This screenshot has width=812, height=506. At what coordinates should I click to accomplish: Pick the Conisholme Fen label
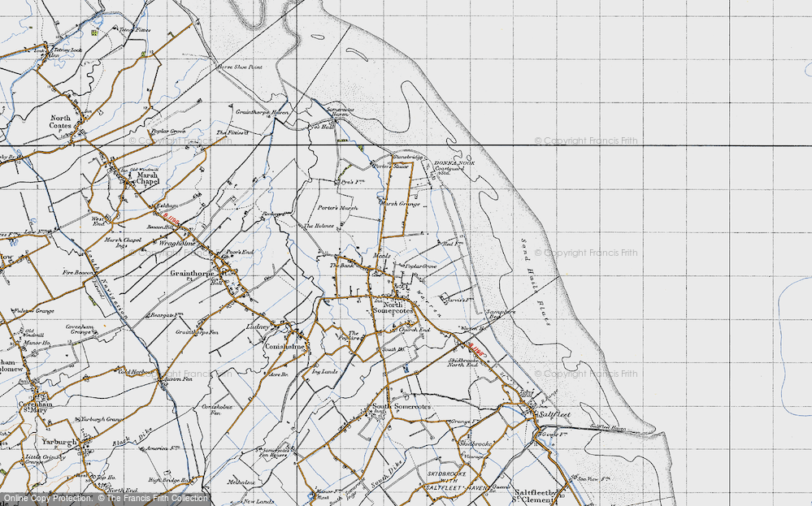pos(216,409)
